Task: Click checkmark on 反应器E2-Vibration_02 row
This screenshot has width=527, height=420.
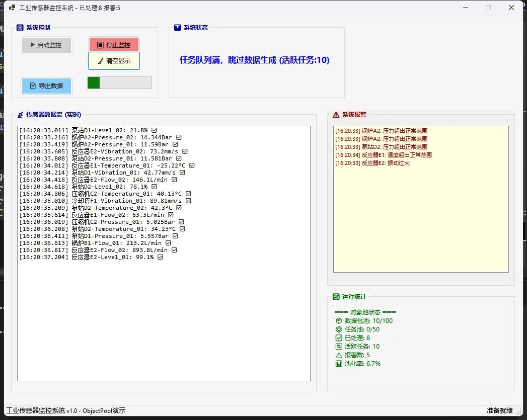Action: [185, 151]
